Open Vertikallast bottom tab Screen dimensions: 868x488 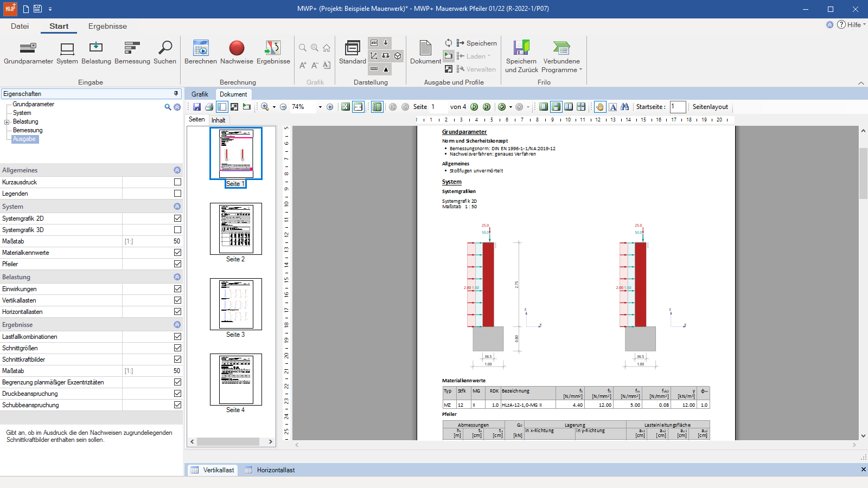213,470
